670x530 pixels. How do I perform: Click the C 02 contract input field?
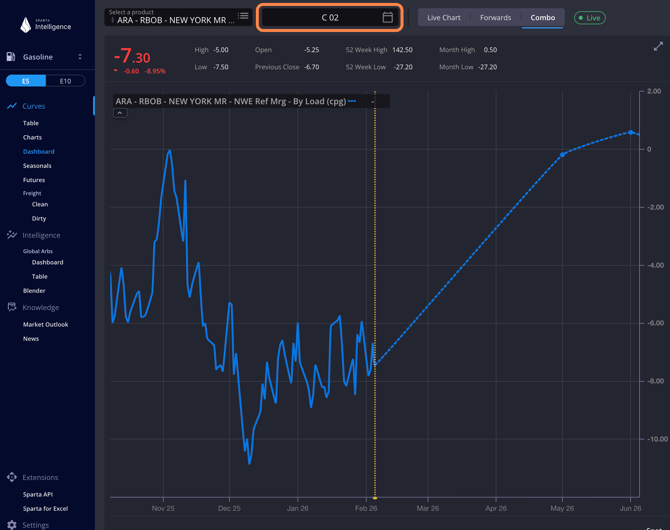pyautogui.click(x=320, y=17)
